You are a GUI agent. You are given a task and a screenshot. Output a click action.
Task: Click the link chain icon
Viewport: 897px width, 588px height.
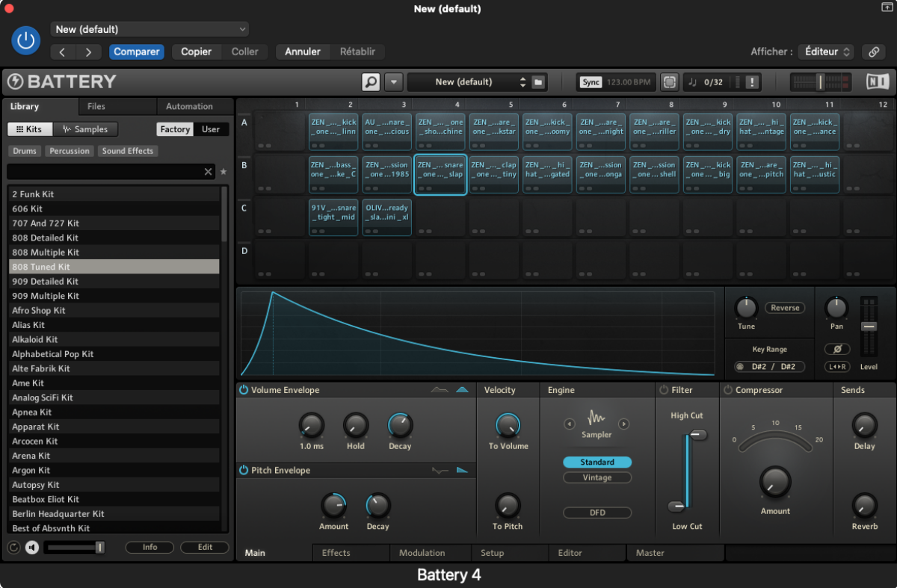click(x=873, y=52)
